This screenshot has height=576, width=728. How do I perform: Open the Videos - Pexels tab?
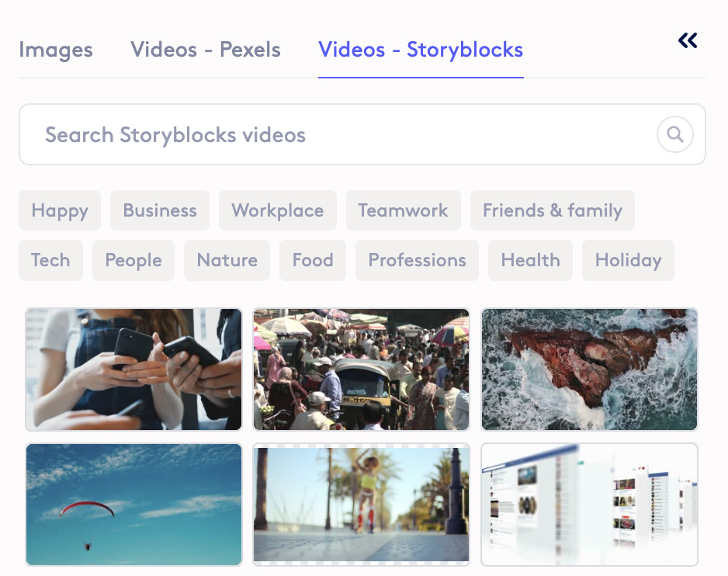point(206,50)
